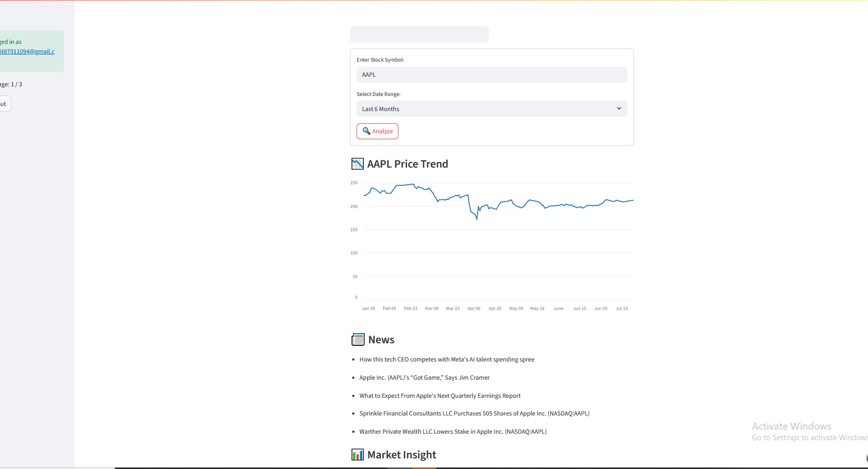Click the Analyze button

pos(377,131)
